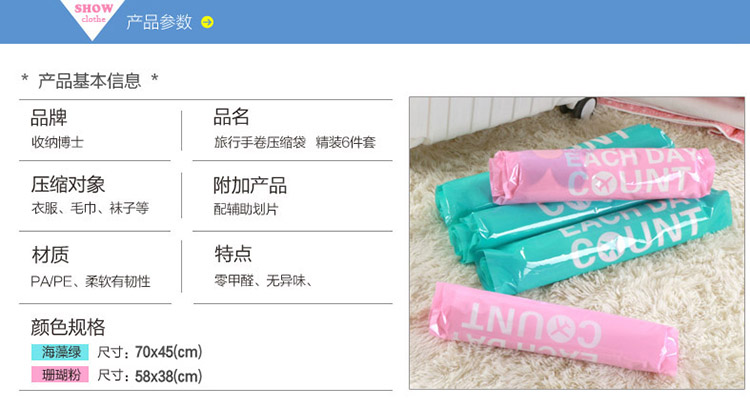Select the 海藻绿 color swatch
The height and width of the screenshot is (409, 750).
(x=60, y=352)
